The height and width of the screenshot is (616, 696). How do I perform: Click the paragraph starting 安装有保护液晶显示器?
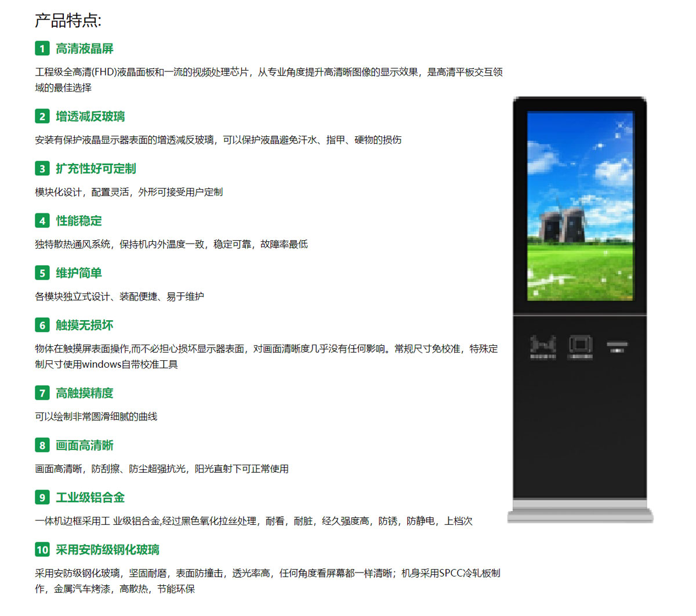click(x=218, y=140)
